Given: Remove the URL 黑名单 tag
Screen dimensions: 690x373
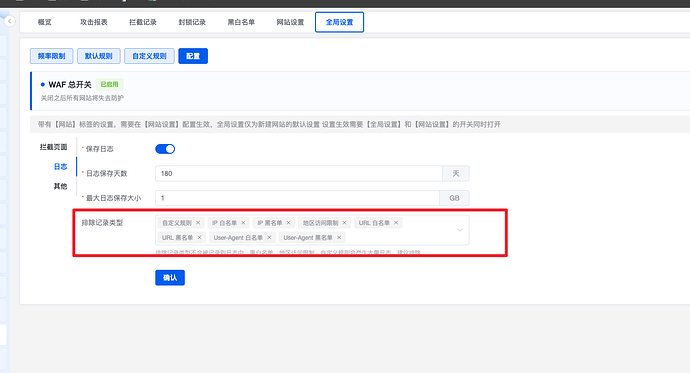Looking at the screenshot, I should tap(199, 238).
